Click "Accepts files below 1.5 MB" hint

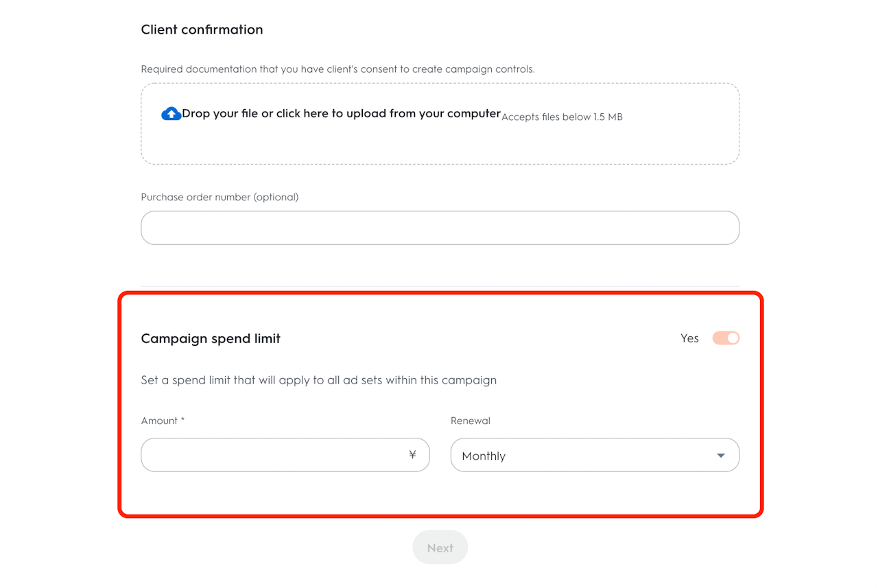click(562, 117)
